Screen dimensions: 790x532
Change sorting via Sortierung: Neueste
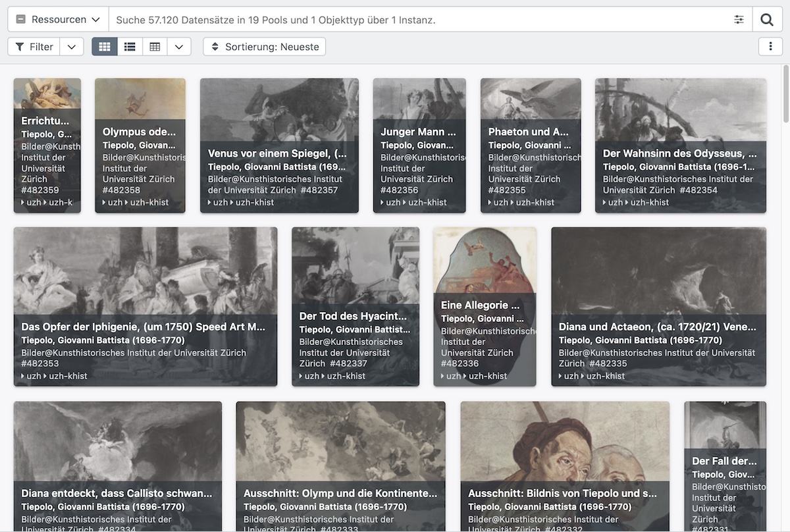coord(265,47)
